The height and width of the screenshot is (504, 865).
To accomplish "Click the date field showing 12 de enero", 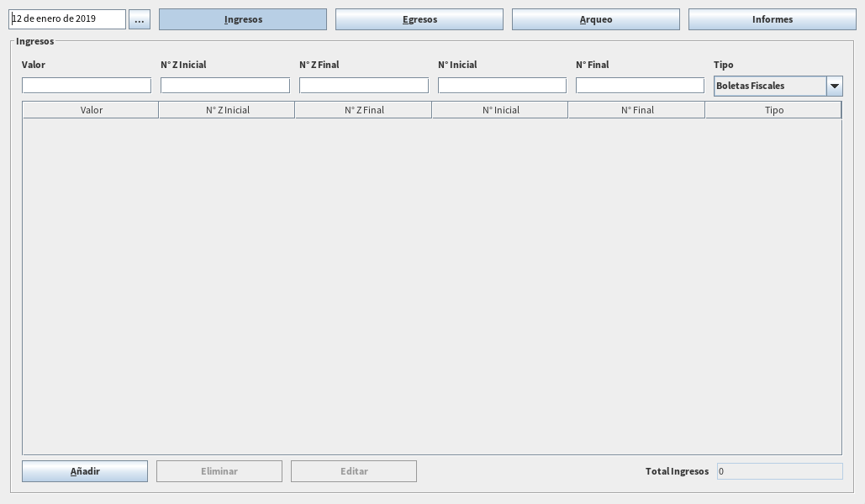I will [x=67, y=19].
